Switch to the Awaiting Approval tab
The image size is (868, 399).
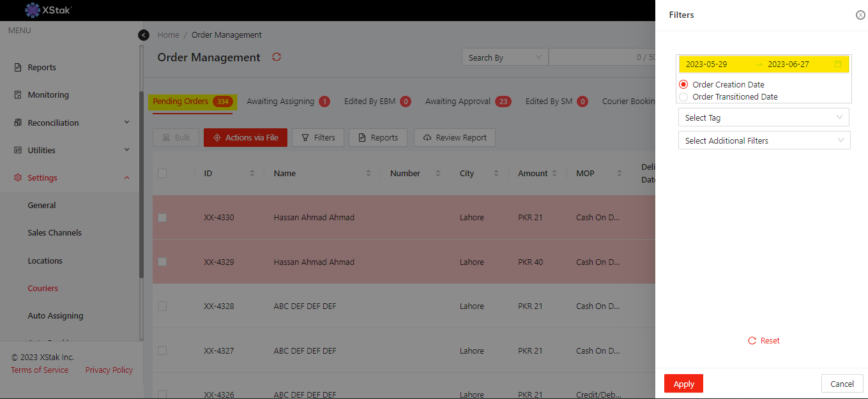pyautogui.click(x=458, y=102)
